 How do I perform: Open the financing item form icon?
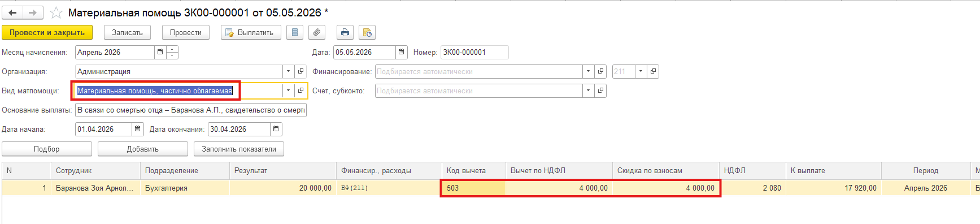(x=601, y=71)
